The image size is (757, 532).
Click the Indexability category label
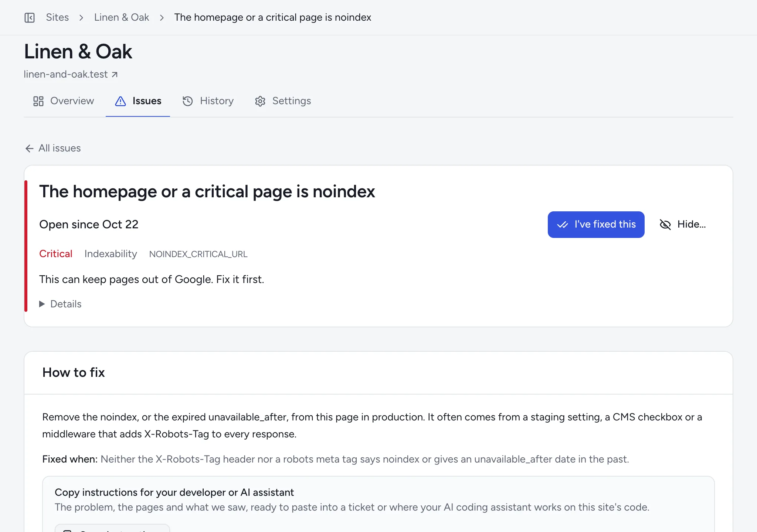coord(111,254)
